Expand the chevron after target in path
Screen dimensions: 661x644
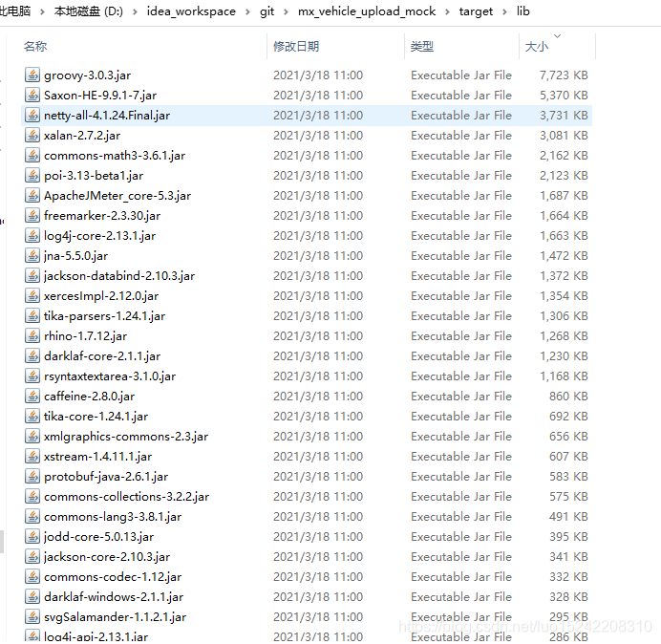click(x=504, y=11)
